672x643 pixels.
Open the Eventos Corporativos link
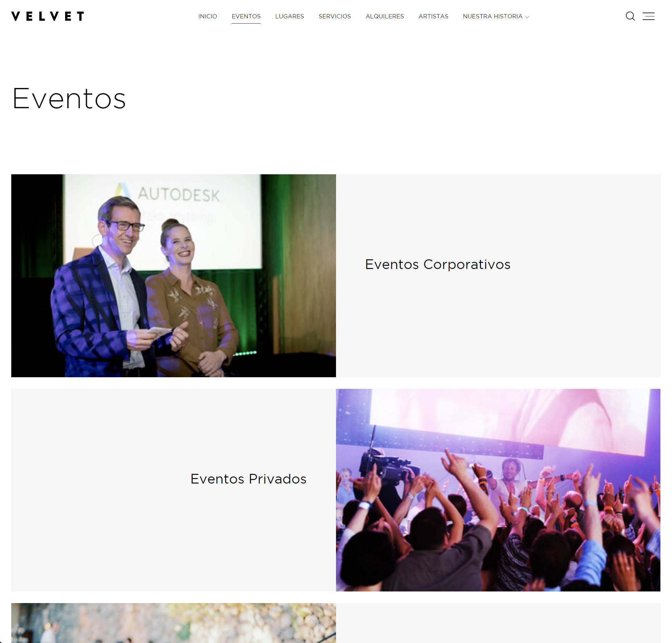tap(437, 264)
